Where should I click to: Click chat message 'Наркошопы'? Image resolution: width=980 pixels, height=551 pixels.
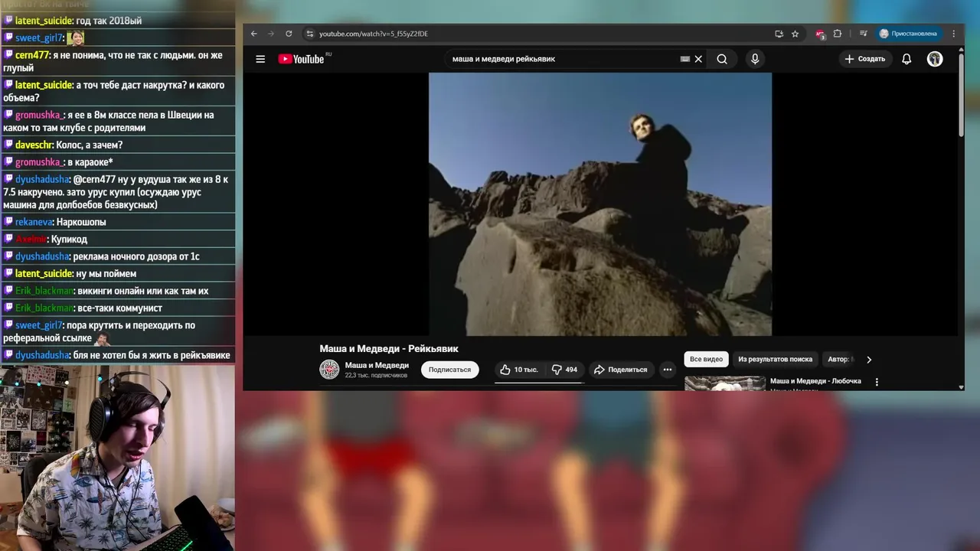[x=81, y=222]
